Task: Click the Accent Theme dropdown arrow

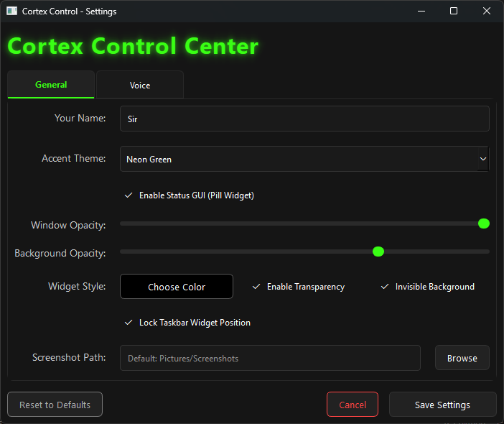Action: pos(482,159)
